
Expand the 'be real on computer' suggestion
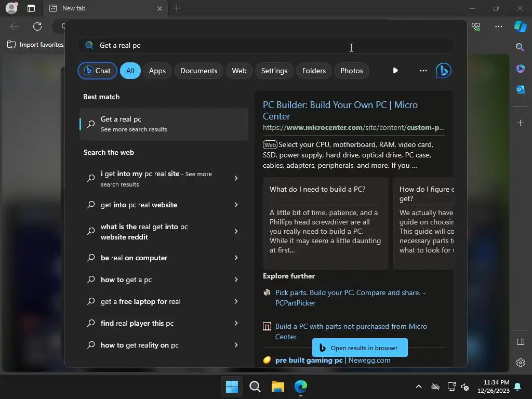coord(236,258)
